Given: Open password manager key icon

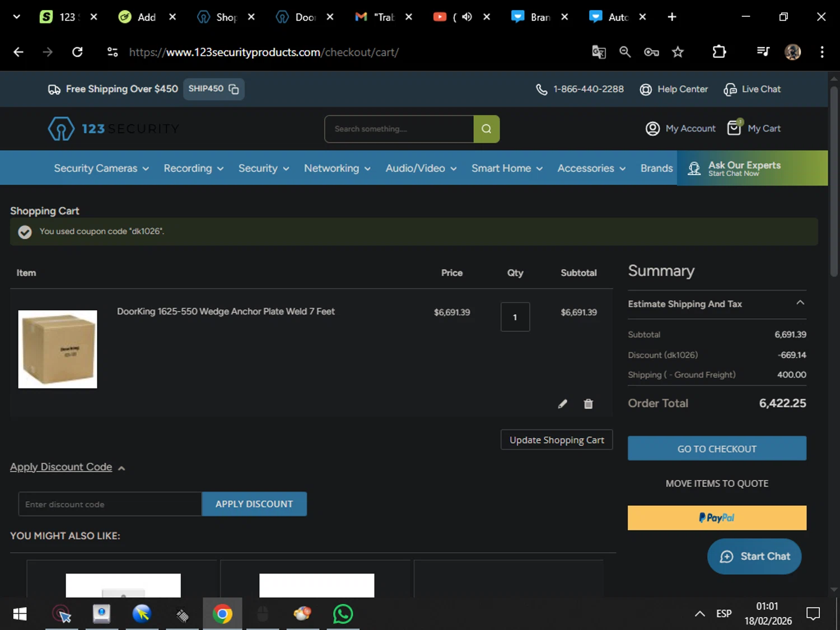Looking at the screenshot, I should (x=651, y=52).
